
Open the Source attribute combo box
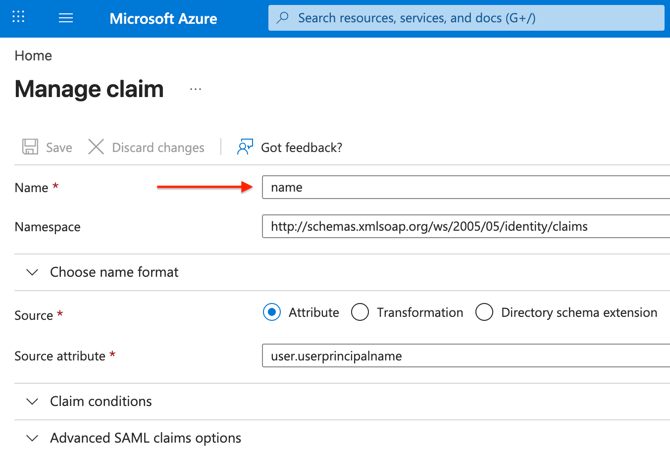coord(465,356)
